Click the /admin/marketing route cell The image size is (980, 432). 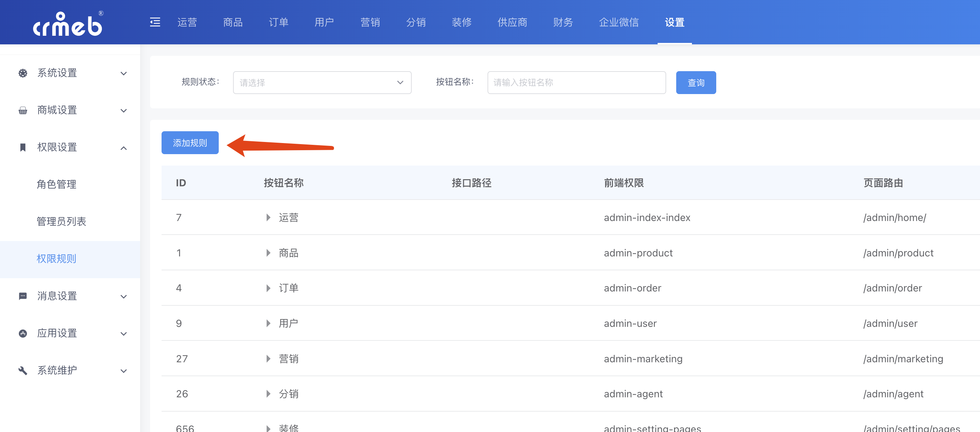903,359
